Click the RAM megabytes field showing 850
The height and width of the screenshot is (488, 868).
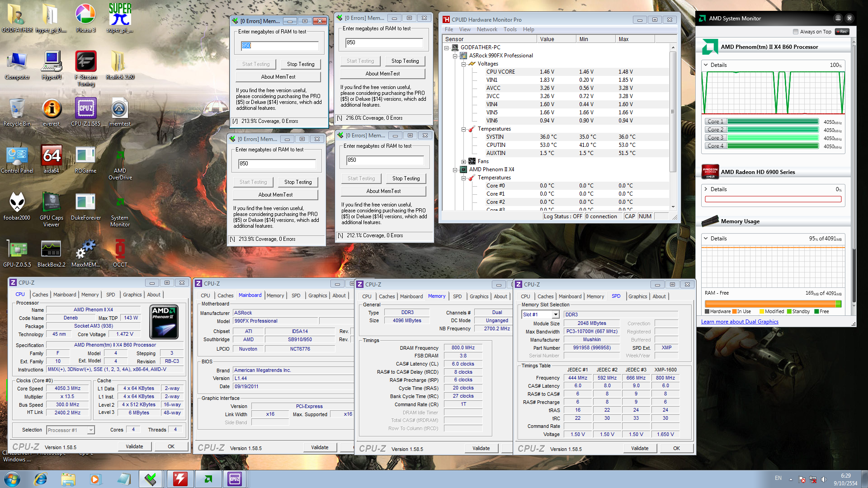click(279, 46)
